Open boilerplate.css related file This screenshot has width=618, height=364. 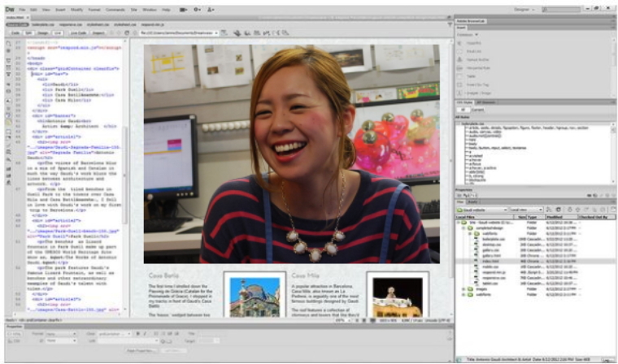coord(43,24)
